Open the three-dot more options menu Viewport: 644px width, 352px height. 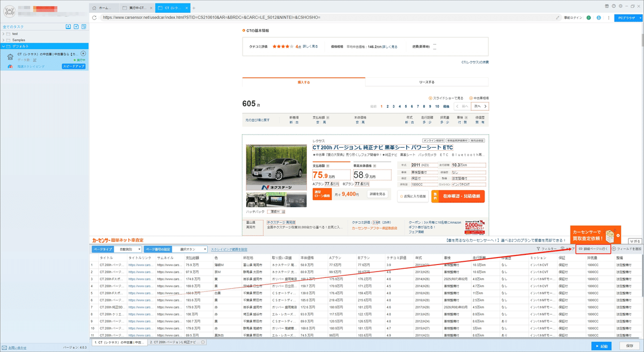pos(608,17)
